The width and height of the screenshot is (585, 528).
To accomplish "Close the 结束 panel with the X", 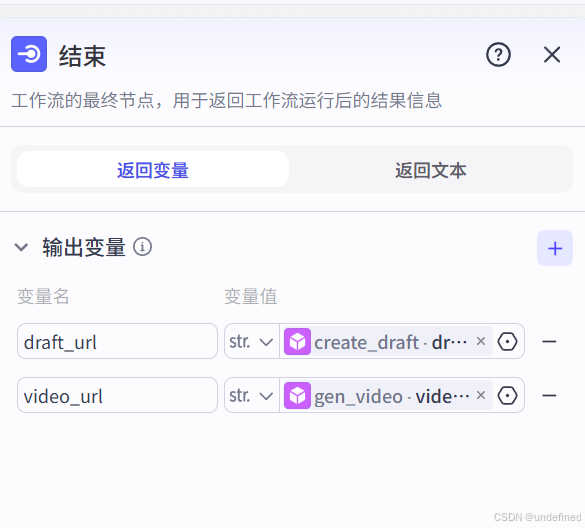I will [x=552, y=55].
